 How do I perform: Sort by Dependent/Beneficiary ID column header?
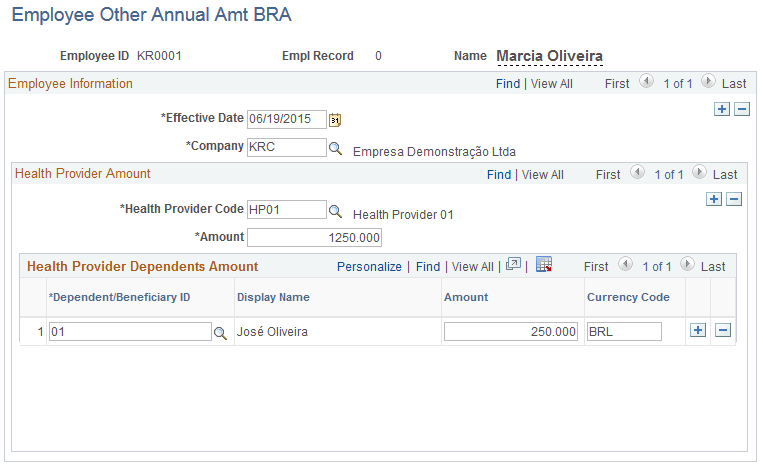[120, 297]
